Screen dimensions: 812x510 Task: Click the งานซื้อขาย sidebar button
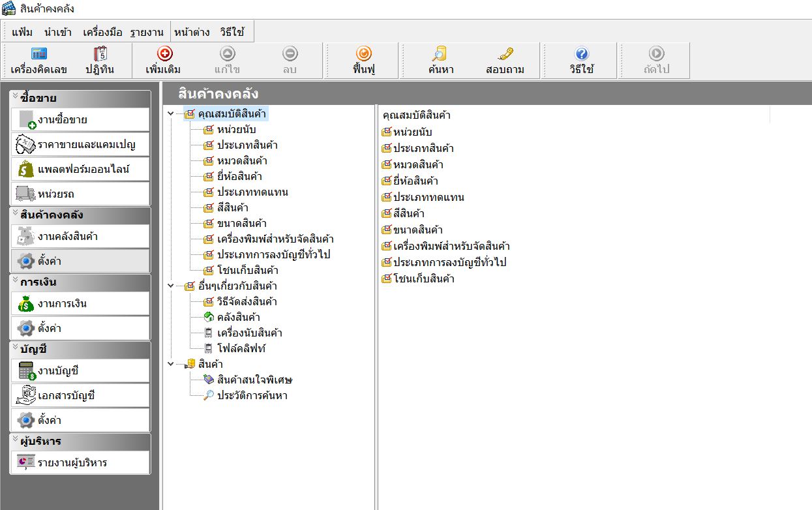(81, 120)
